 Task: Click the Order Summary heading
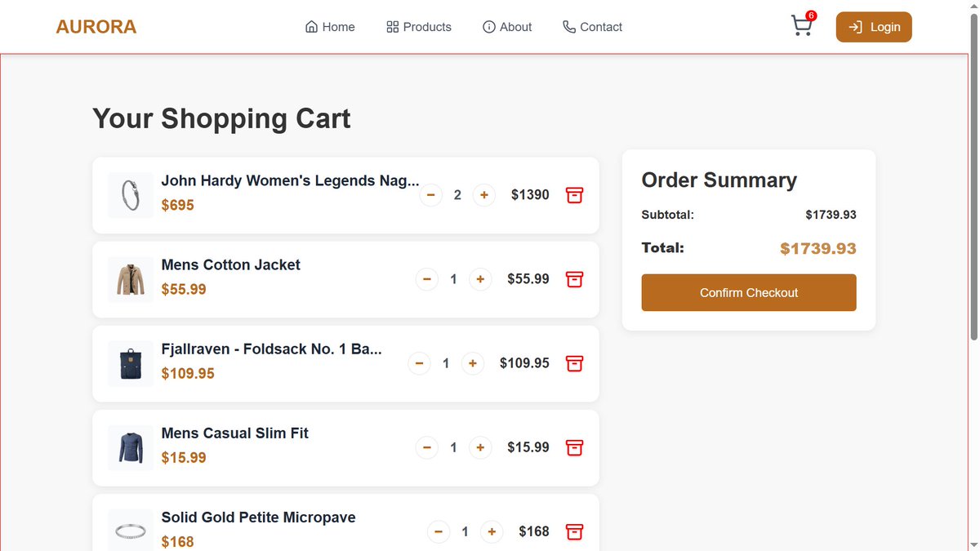pos(719,180)
